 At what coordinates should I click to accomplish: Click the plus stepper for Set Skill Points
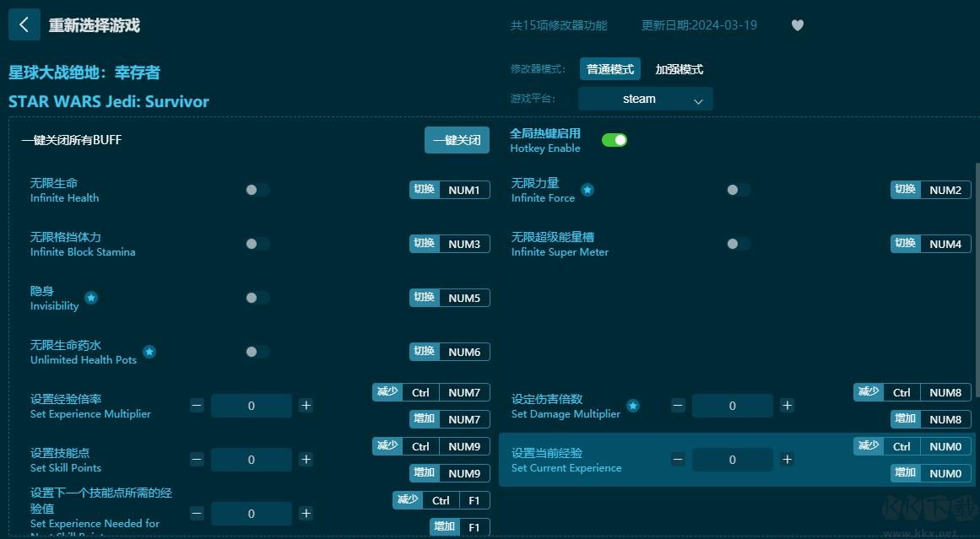tap(306, 460)
